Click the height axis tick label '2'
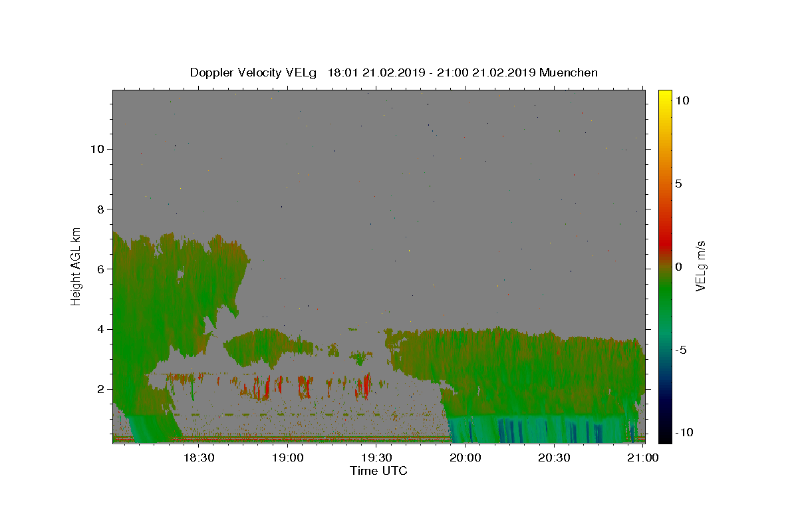Viewport: 798px width, 532px height. (101, 389)
